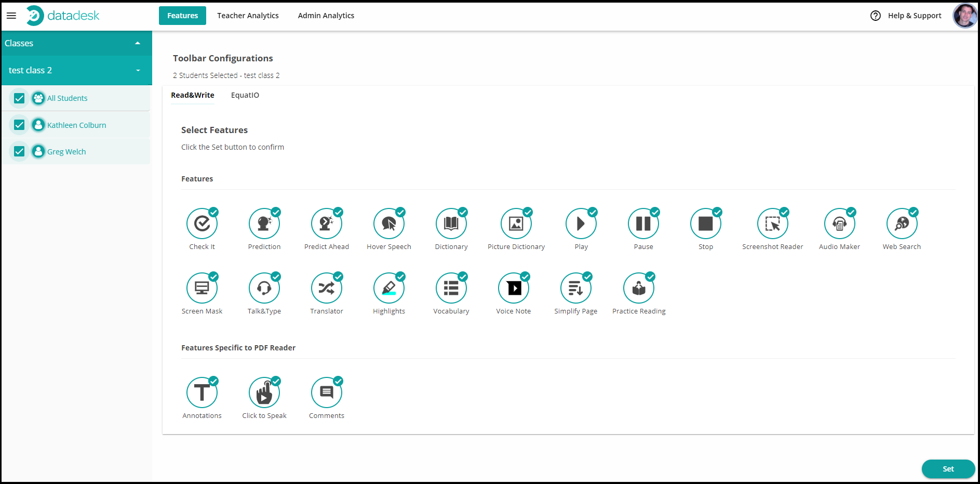
Task: Toggle the Screenshot Reader icon
Action: click(x=773, y=224)
